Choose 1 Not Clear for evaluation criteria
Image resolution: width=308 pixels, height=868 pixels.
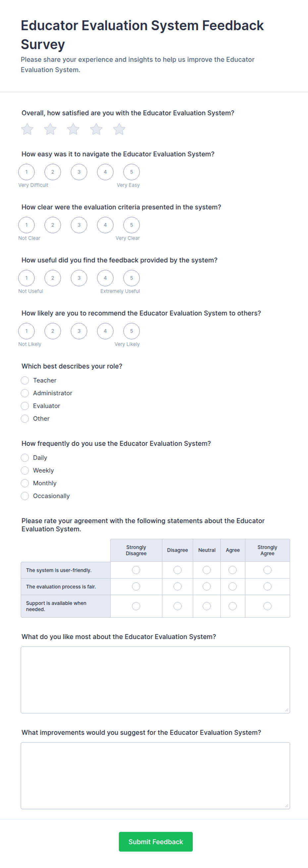[x=26, y=225]
